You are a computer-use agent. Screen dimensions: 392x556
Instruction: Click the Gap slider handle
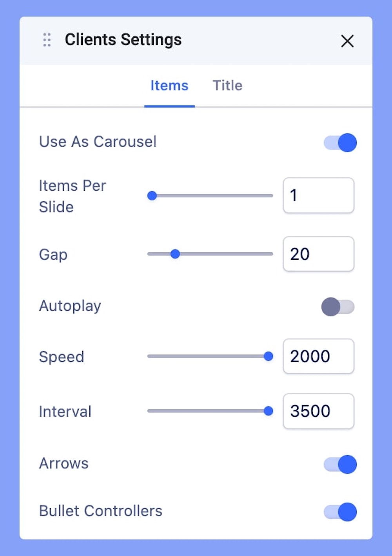[x=175, y=254]
